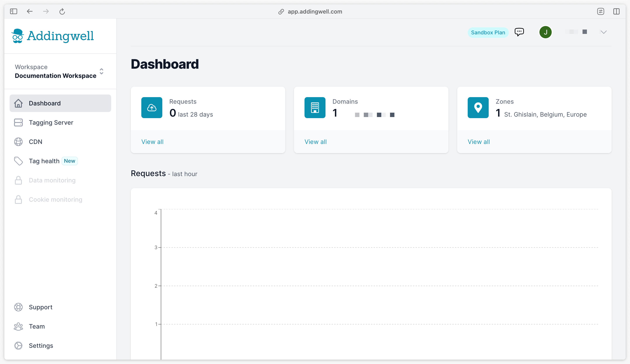This screenshot has height=364, width=630.
Task: Open the chat bubble icon
Action: [x=519, y=32]
